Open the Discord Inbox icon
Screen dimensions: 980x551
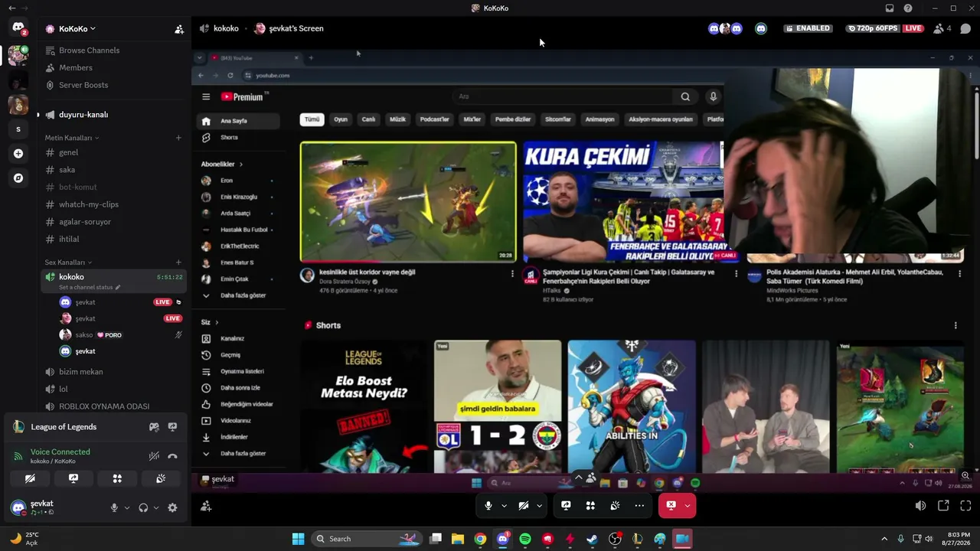coord(890,8)
